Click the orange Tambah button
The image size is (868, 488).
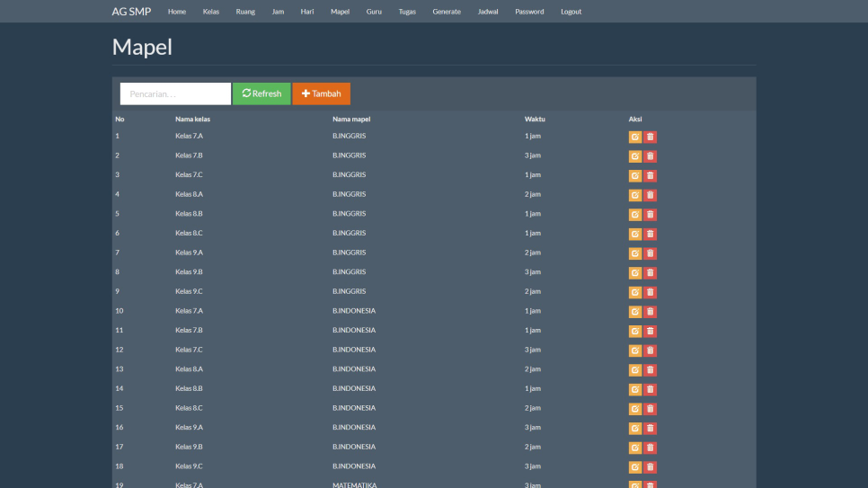tap(321, 93)
